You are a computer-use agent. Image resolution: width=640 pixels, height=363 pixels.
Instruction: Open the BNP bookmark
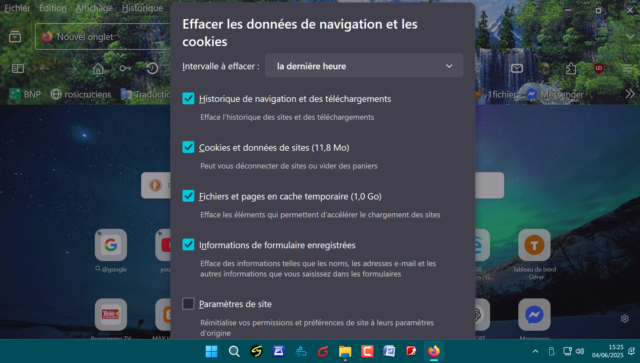point(25,94)
